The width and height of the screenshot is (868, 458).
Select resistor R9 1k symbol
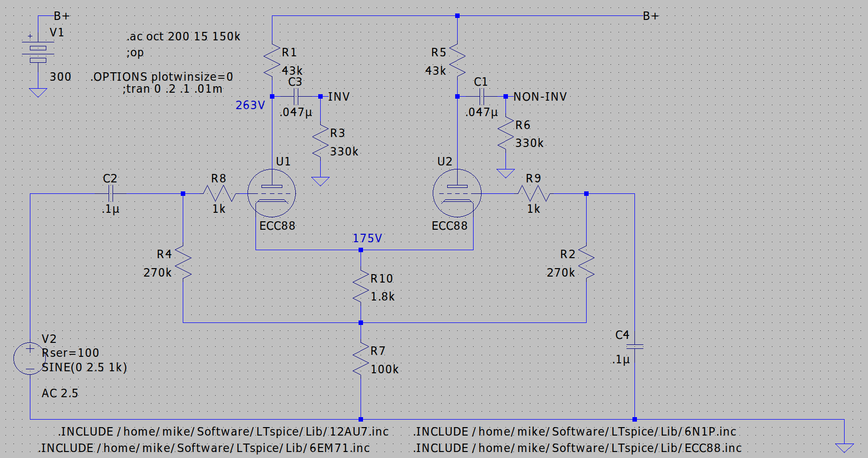533,193
